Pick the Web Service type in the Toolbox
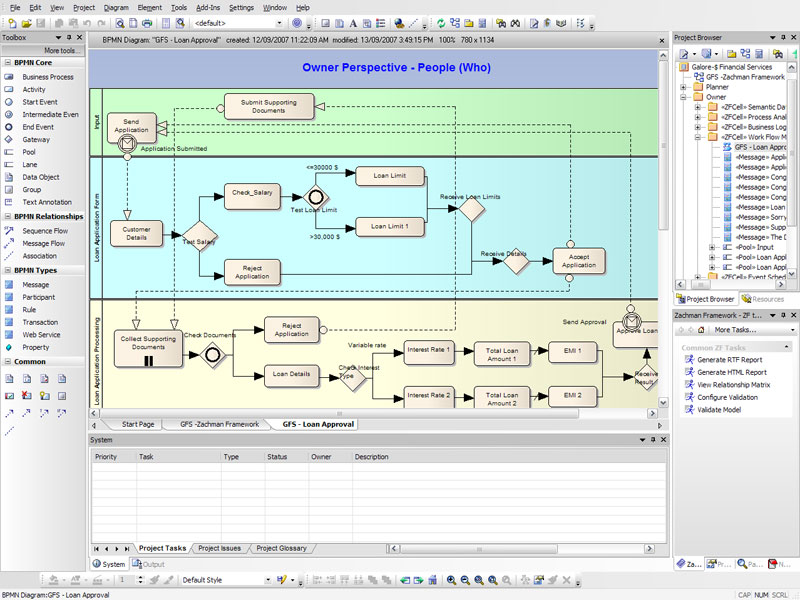 (41, 335)
